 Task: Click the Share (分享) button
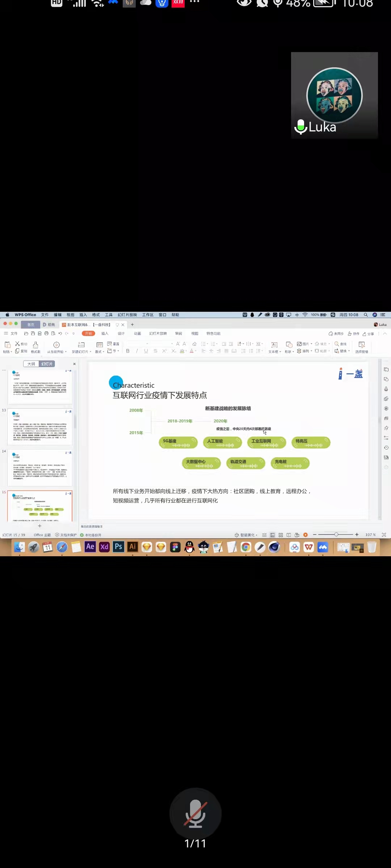point(368,334)
